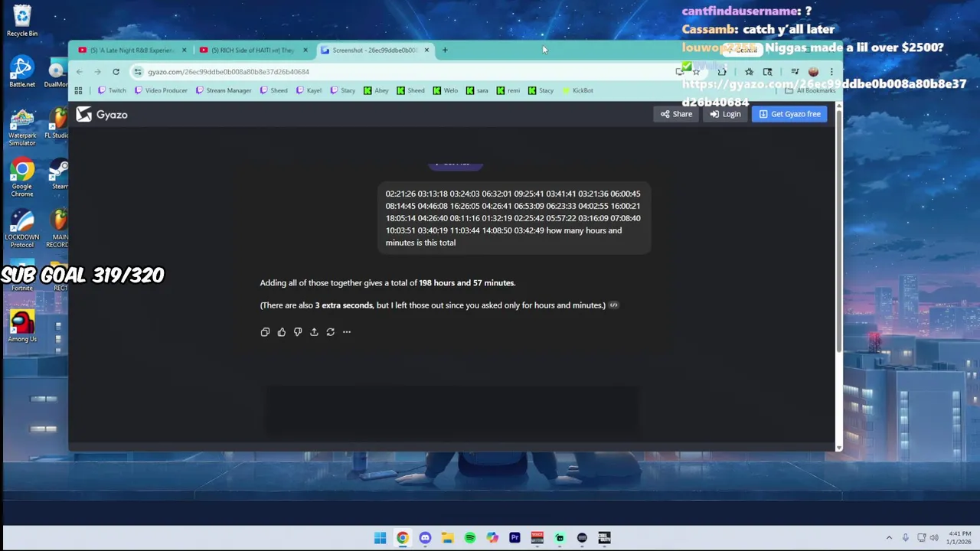
Task: Open Discord from the taskbar
Action: coord(425,538)
